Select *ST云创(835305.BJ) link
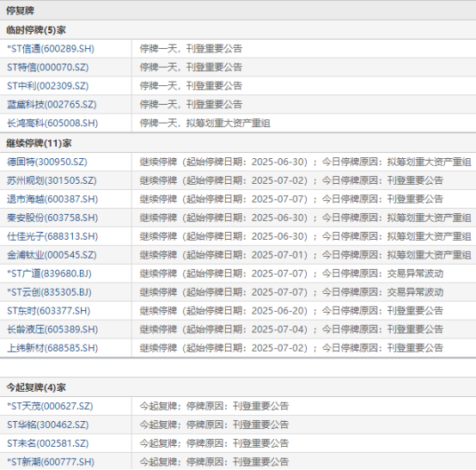476x470 pixels. click(x=49, y=292)
